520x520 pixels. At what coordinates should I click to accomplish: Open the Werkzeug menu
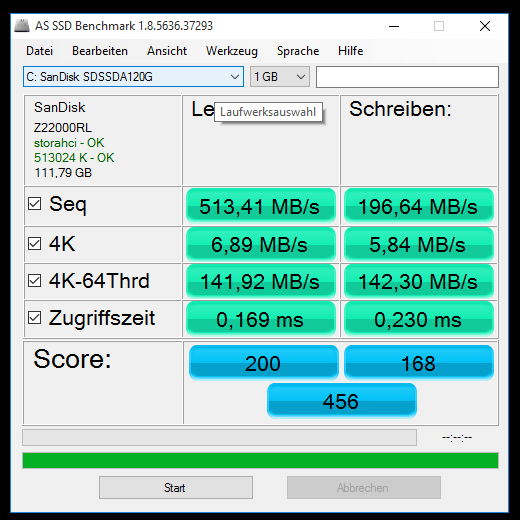232,51
